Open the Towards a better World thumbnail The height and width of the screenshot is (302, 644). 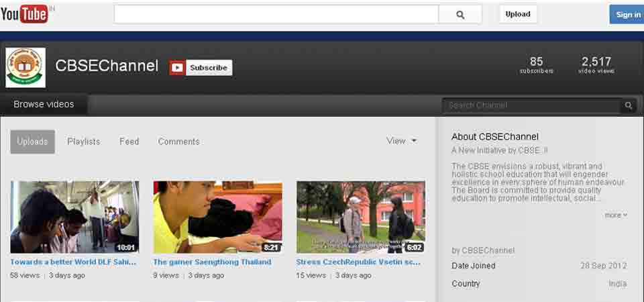tap(74, 217)
